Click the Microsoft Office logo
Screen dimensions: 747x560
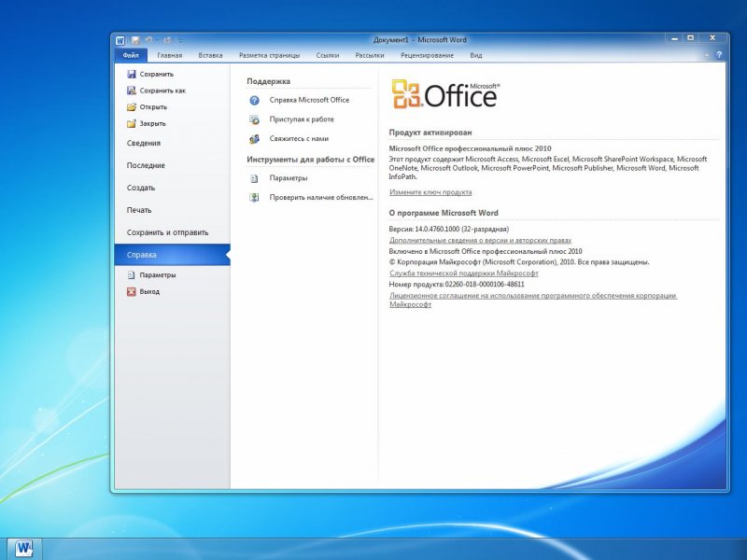tap(445, 94)
